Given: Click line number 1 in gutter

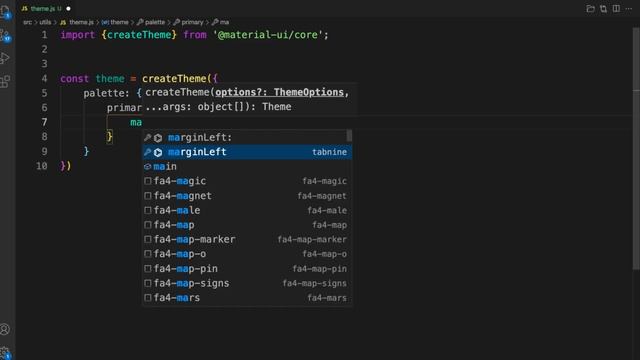Looking at the screenshot, I should point(44,35).
